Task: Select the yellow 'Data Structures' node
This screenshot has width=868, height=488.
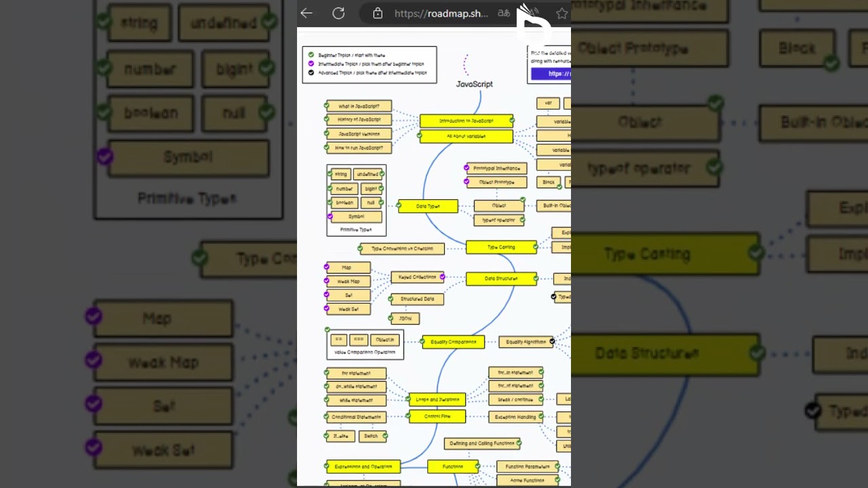Action: pyautogui.click(x=501, y=279)
